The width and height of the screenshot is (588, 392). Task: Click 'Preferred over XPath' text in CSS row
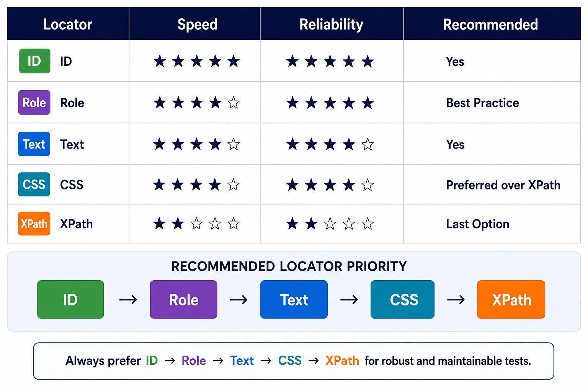(503, 185)
